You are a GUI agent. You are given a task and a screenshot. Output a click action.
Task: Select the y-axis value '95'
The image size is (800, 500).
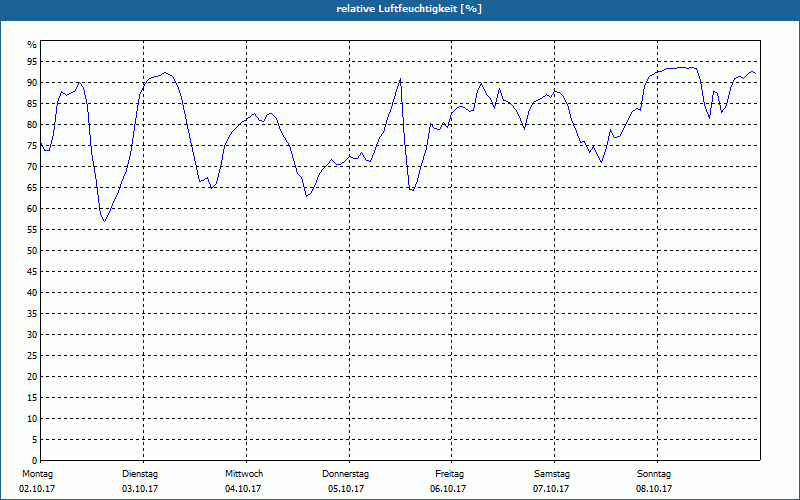point(32,62)
